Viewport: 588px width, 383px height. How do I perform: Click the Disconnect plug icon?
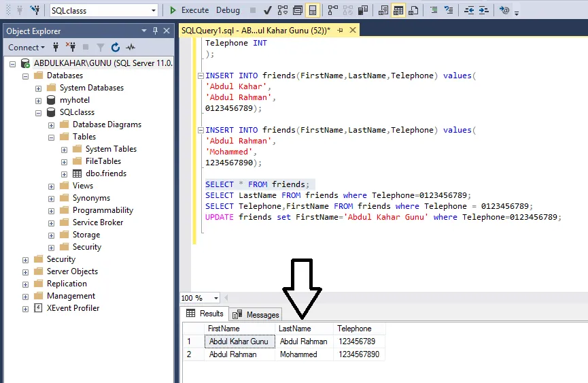click(71, 47)
